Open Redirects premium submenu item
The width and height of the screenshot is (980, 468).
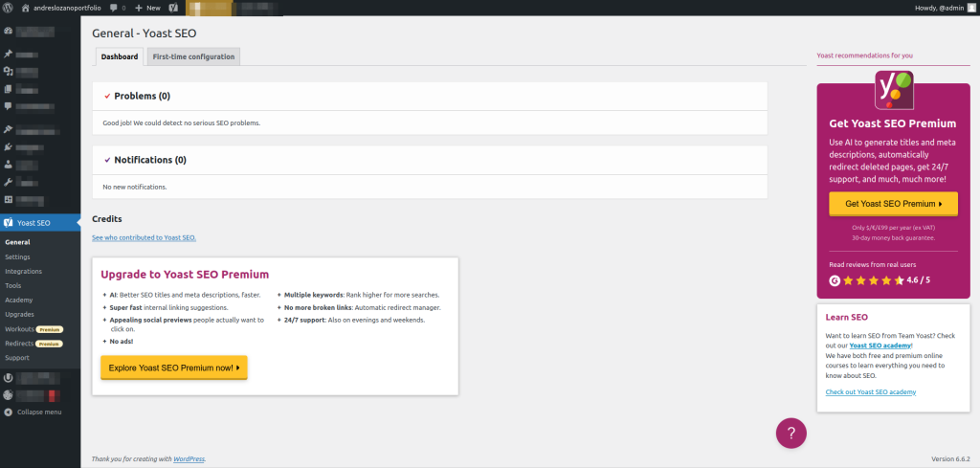tap(33, 343)
